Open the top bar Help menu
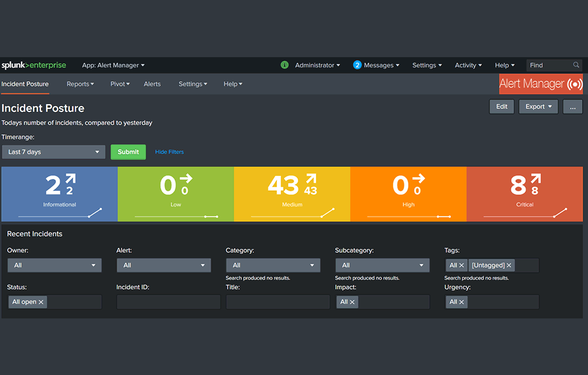This screenshot has width=588, height=375. 505,65
